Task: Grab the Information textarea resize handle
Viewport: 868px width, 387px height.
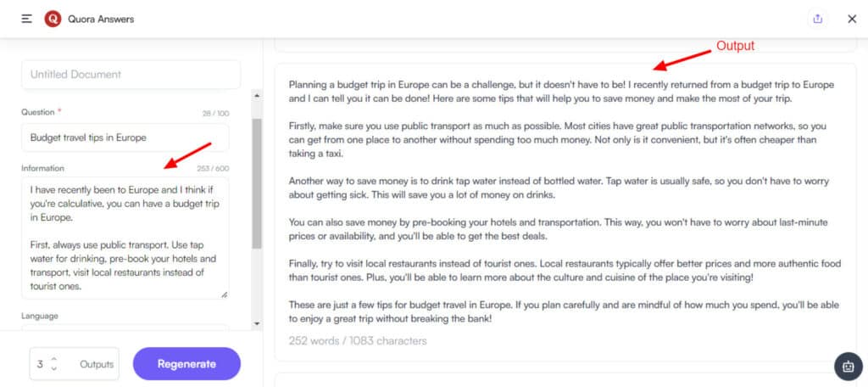Action: tap(224, 294)
